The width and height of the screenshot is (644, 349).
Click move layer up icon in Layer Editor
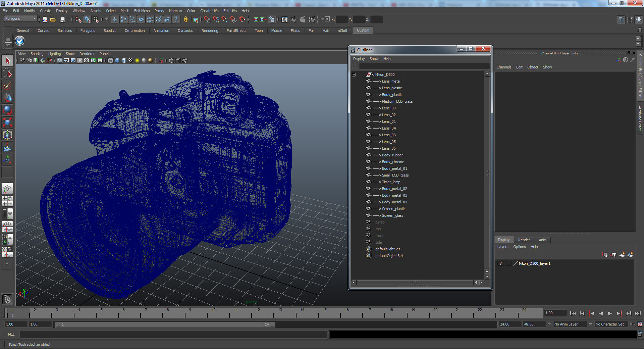pos(605,255)
